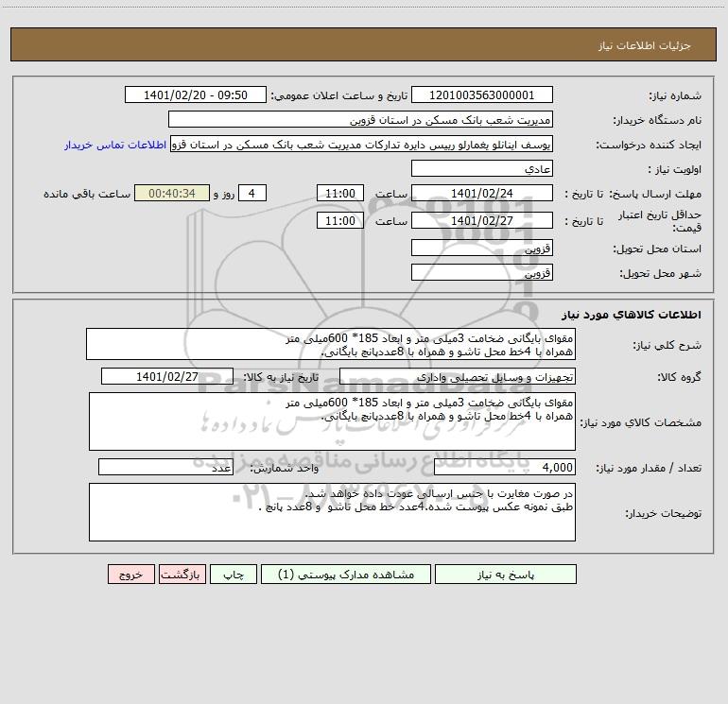Click the quantity field showing 4,000
728x704 pixels.
[x=505, y=468]
